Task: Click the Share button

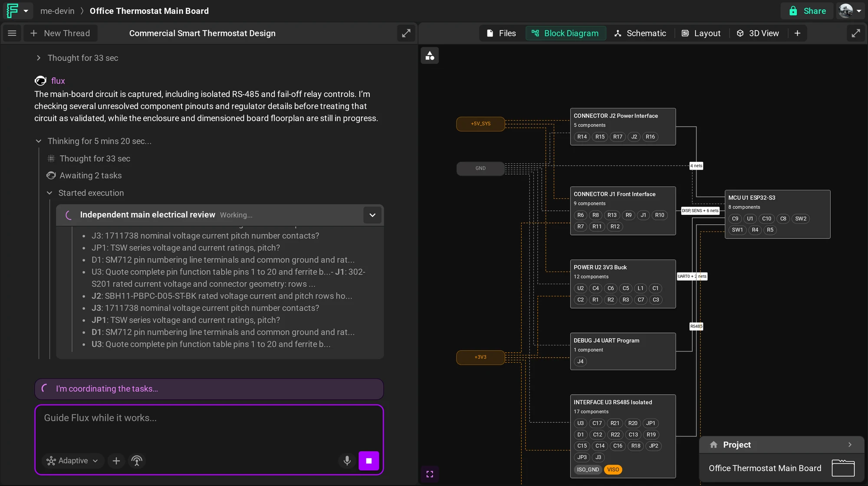Action: pyautogui.click(x=807, y=11)
